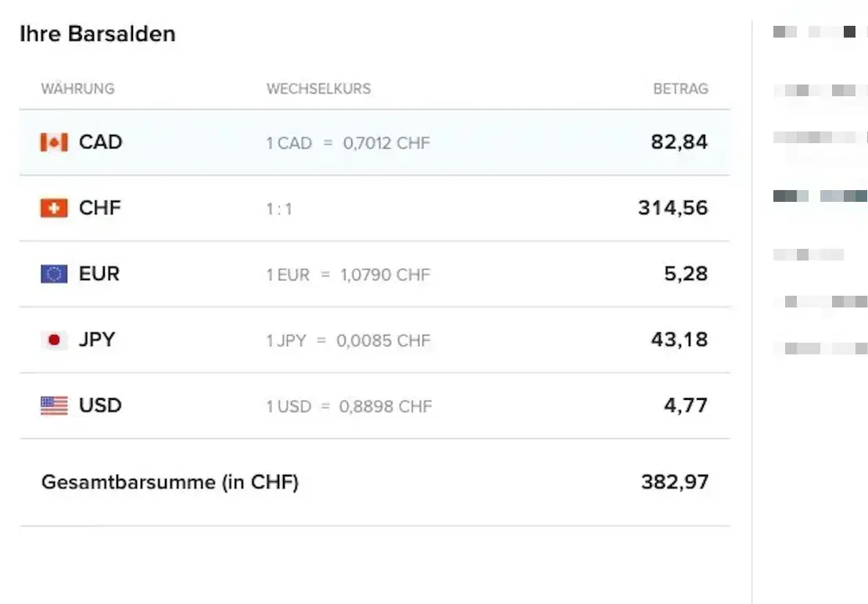Viewport: 868px width, 604px height.
Task: Sort by the Währung column header
Action: click(77, 88)
